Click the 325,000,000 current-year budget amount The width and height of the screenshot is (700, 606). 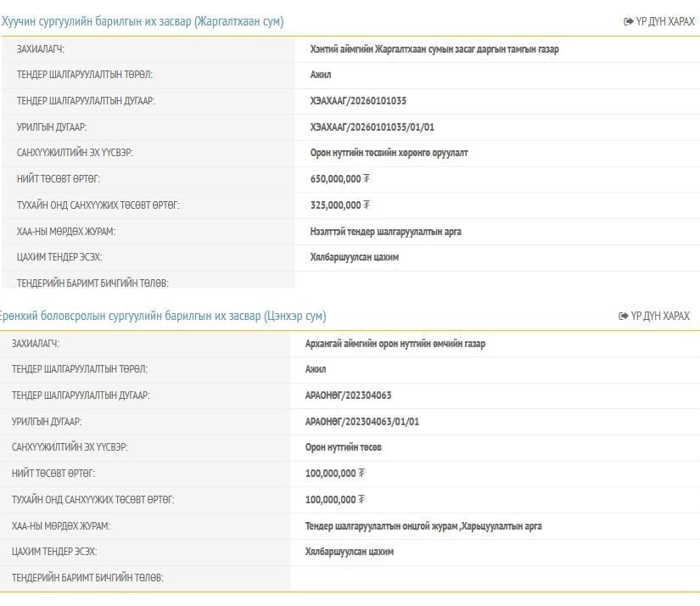(x=336, y=205)
